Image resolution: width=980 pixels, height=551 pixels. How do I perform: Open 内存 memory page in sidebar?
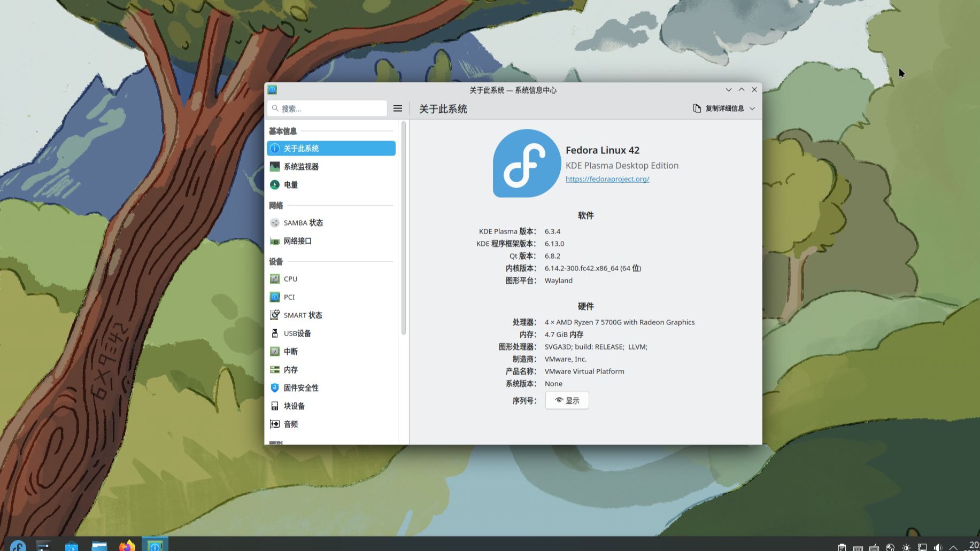(331, 370)
